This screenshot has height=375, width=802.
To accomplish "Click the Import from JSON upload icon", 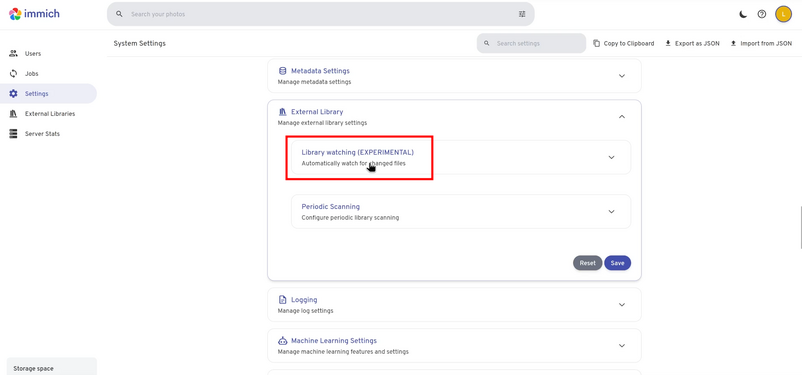I will (733, 43).
